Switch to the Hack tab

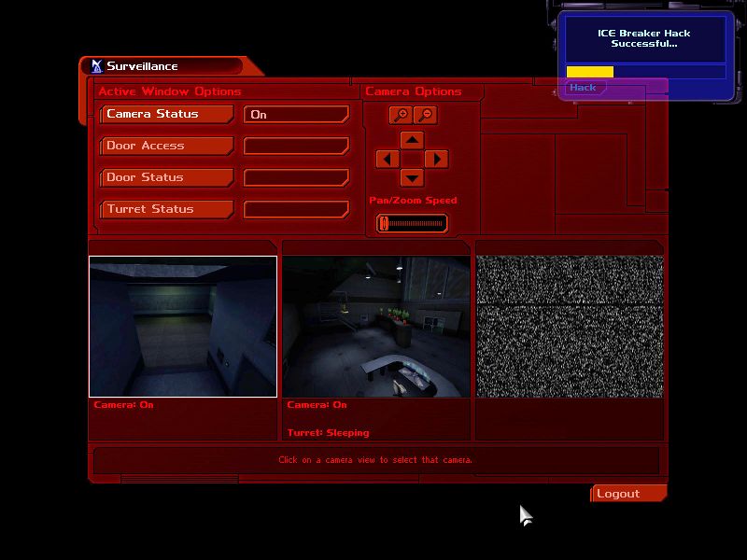click(582, 86)
